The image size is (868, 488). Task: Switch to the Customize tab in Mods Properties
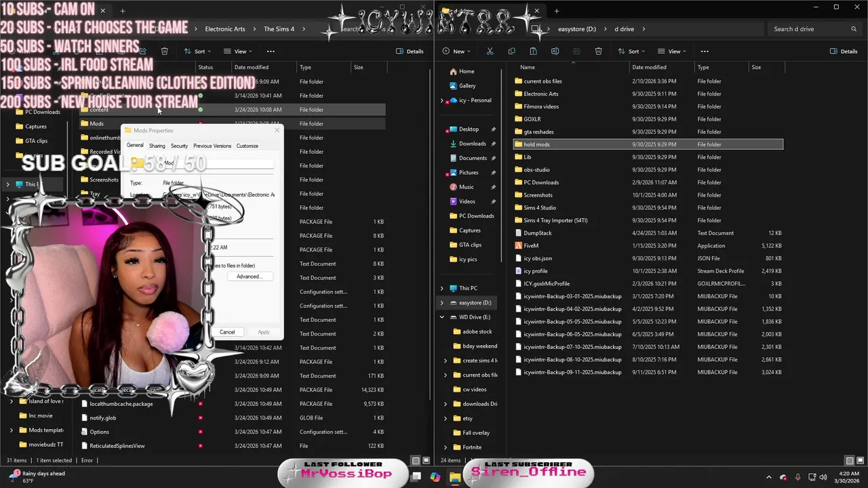(248, 146)
